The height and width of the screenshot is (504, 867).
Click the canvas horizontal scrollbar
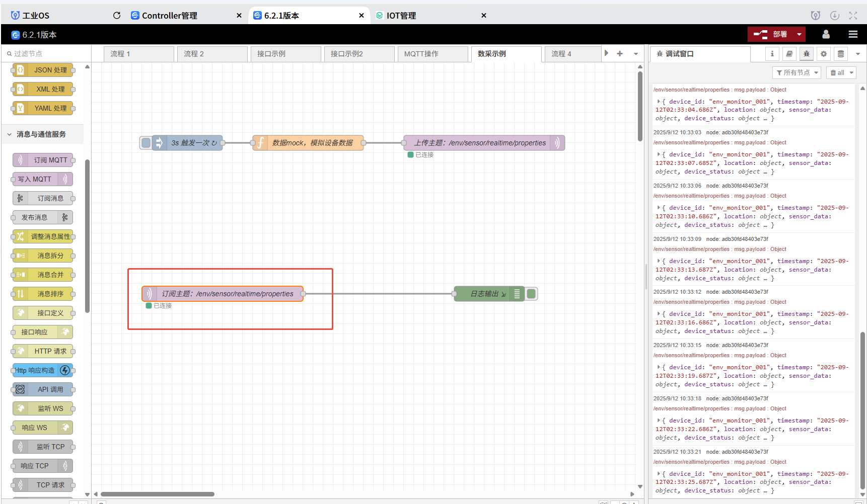[x=158, y=494]
